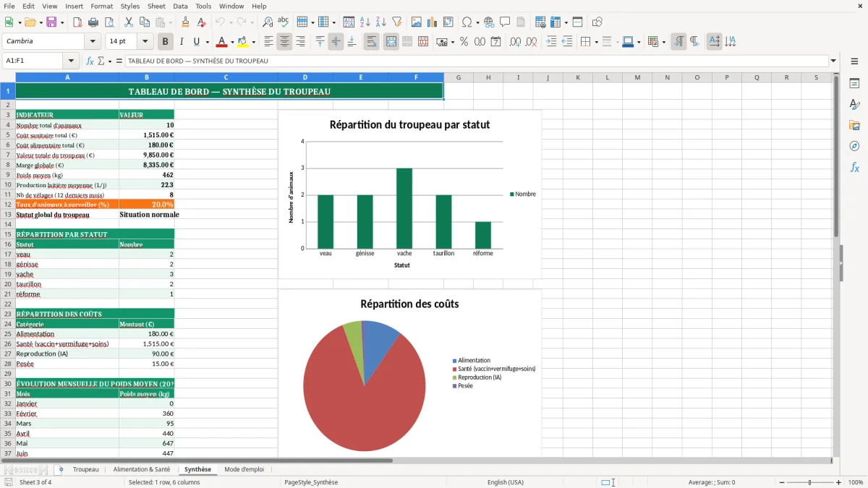Open the Data menu
The height and width of the screenshot is (488, 868).
181,6
